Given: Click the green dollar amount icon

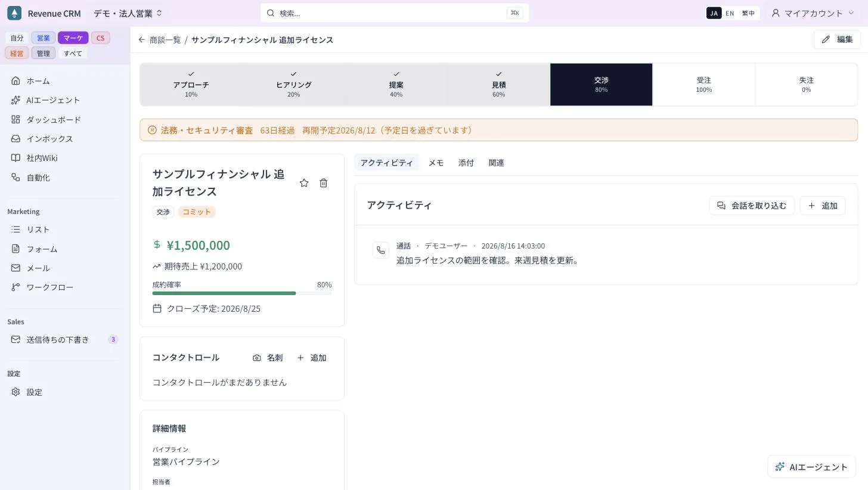Looking at the screenshot, I should (x=157, y=244).
